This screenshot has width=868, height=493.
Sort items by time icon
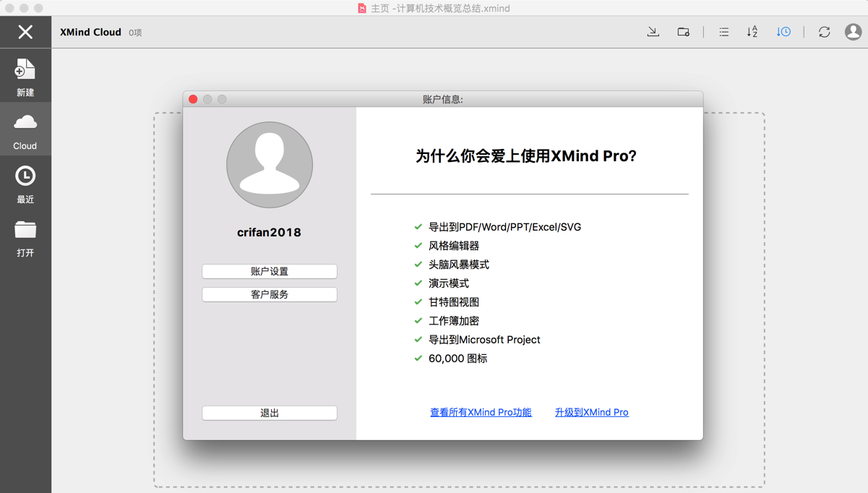(783, 32)
